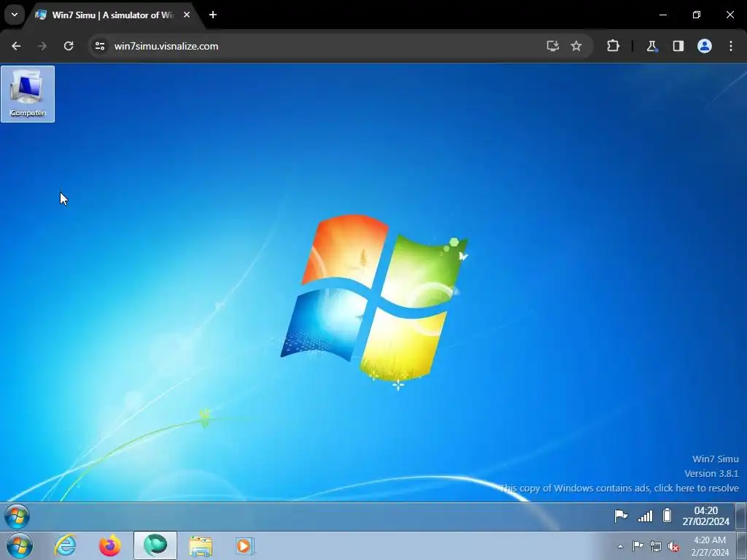The height and width of the screenshot is (560, 747).
Task: Open the simulated Win7 Start button
Action: tap(18, 517)
